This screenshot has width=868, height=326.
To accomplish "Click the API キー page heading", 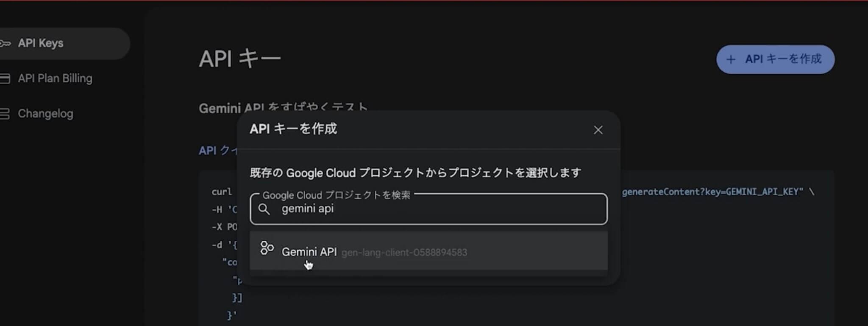I will [x=240, y=59].
